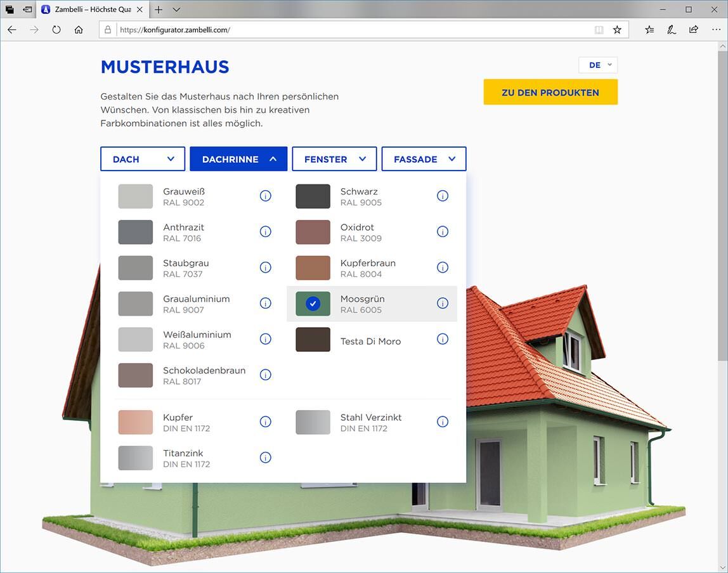Collapse the DACHRINNE dropdown
This screenshot has height=573, width=728.
tap(238, 159)
